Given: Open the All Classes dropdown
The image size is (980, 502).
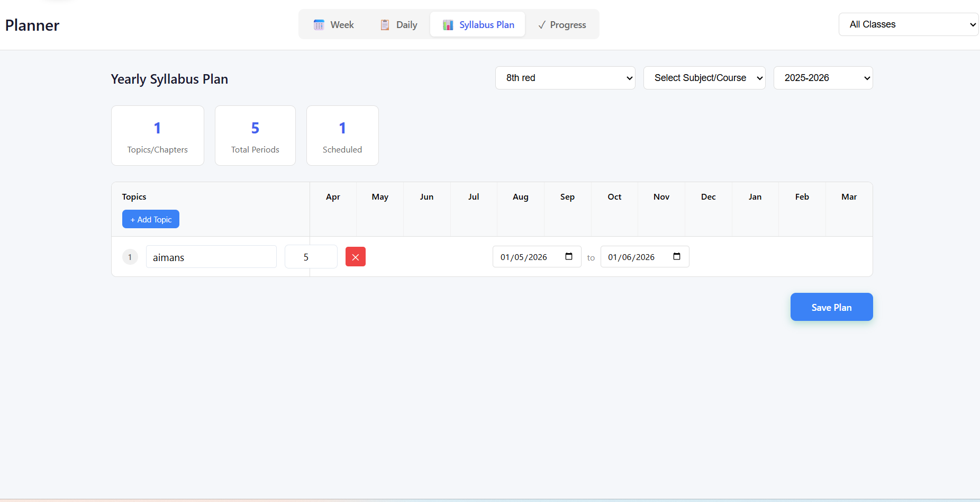Looking at the screenshot, I should point(909,24).
